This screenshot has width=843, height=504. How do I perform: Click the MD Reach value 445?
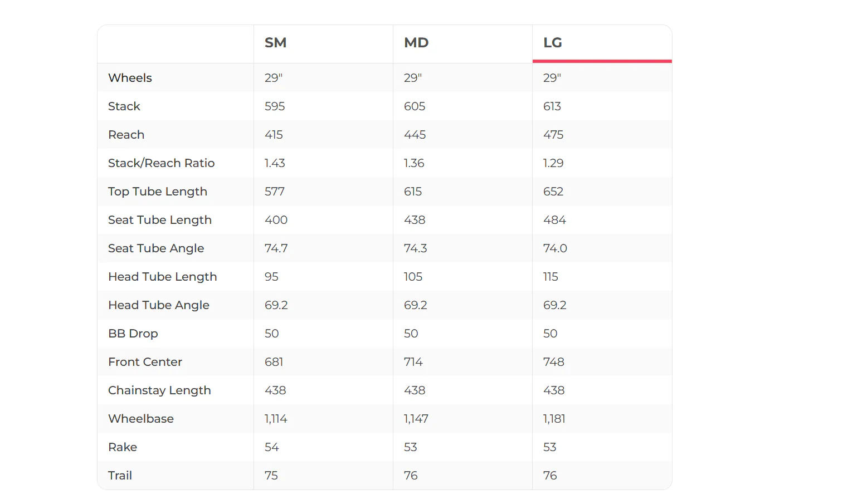tap(415, 135)
